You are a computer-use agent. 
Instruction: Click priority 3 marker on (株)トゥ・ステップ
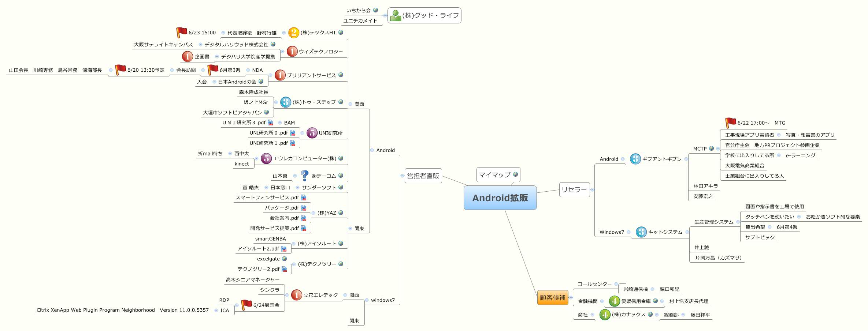286,102
